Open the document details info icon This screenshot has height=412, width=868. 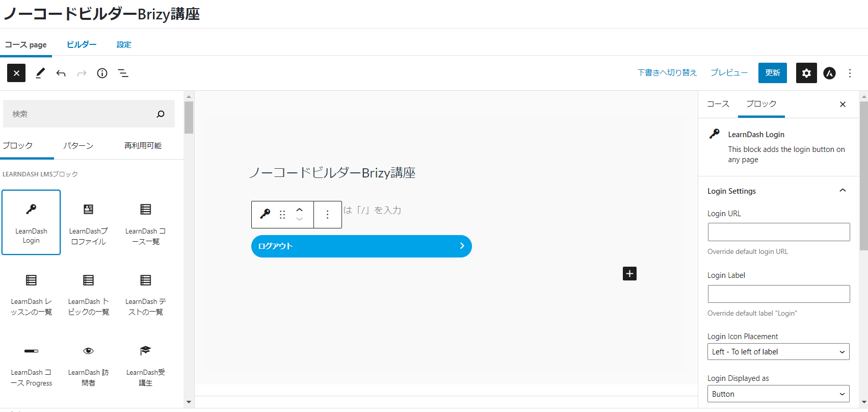(102, 73)
